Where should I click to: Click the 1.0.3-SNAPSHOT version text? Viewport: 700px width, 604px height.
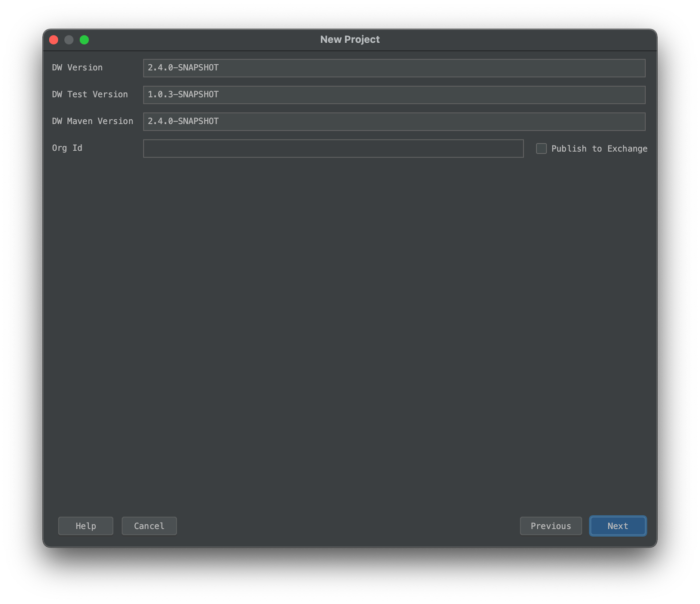pyautogui.click(x=183, y=94)
